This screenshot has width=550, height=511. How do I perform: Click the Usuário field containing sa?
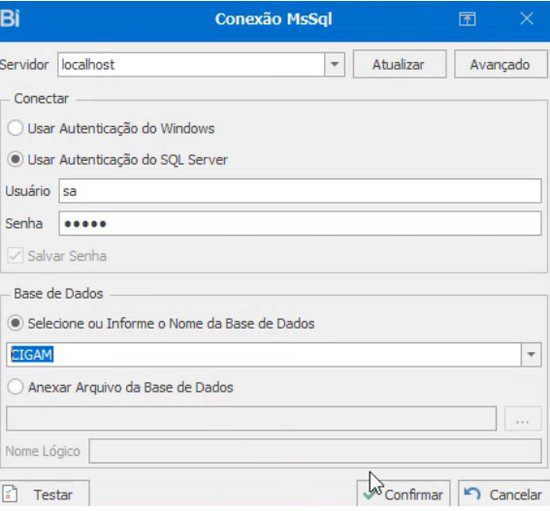tap(300, 191)
